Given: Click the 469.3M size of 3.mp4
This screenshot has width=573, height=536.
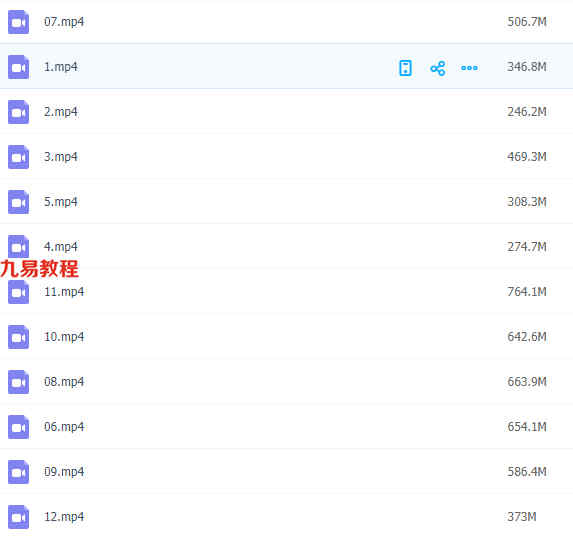Looking at the screenshot, I should 527,157.
